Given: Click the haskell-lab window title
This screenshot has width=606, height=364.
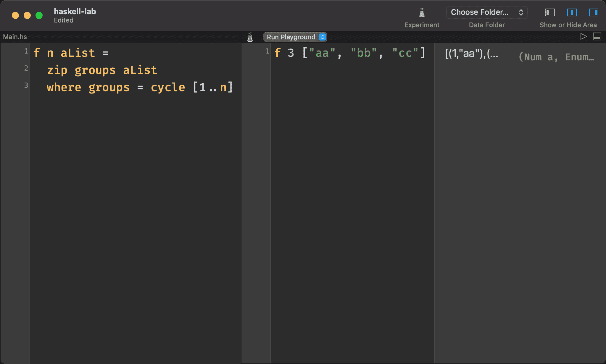Looking at the screenshot, I should 75,11.
